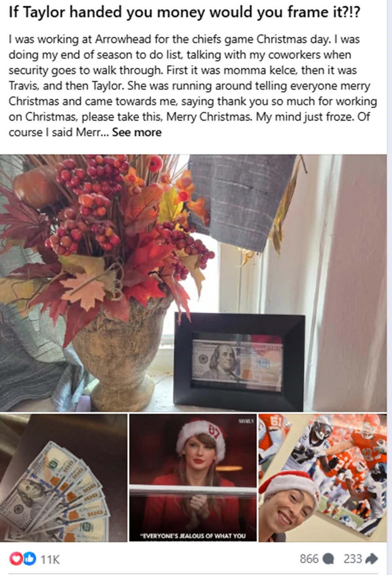This screenshot has width=392, height=575.
Task: Open thumbnail of woman in 87 Santa hat
Action: pos(193,478)
